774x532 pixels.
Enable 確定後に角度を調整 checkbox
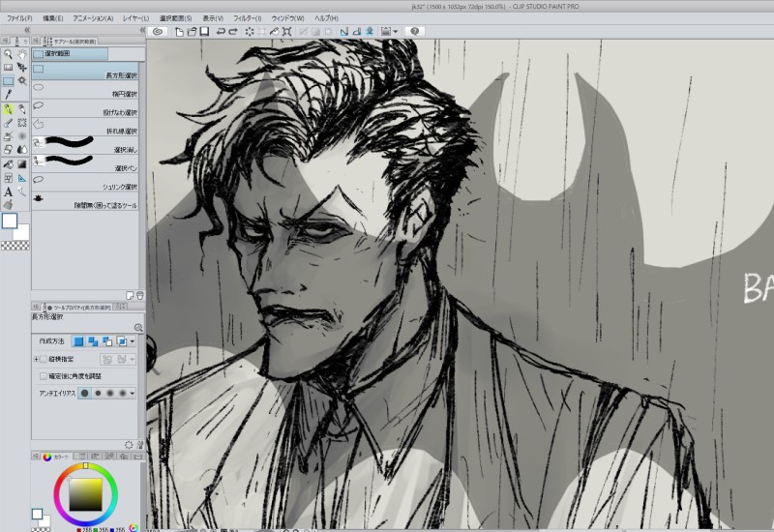[x=44, y=376]
